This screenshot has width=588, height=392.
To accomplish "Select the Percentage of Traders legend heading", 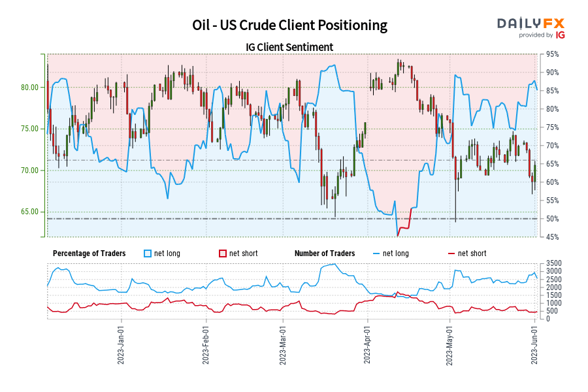I will pyautogui.click(x=89, y=253).
